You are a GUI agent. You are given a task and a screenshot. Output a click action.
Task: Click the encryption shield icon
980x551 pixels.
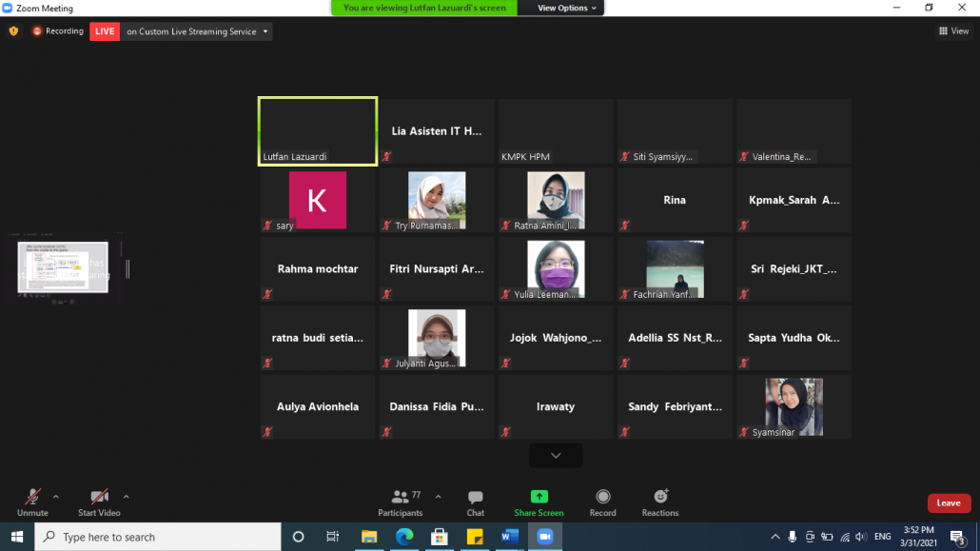(13, 31)
